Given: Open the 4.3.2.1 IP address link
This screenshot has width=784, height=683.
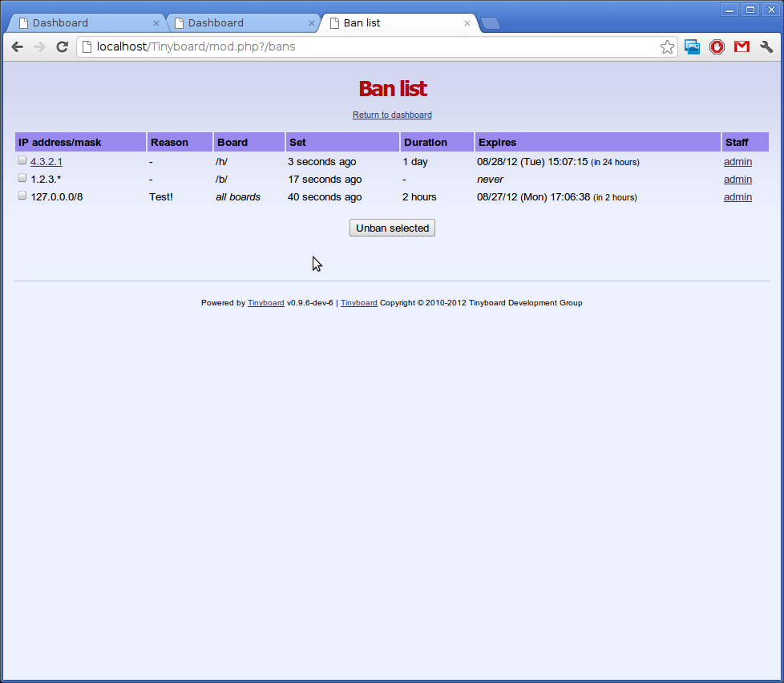Looking at the screenshot, I should (46, 162).
